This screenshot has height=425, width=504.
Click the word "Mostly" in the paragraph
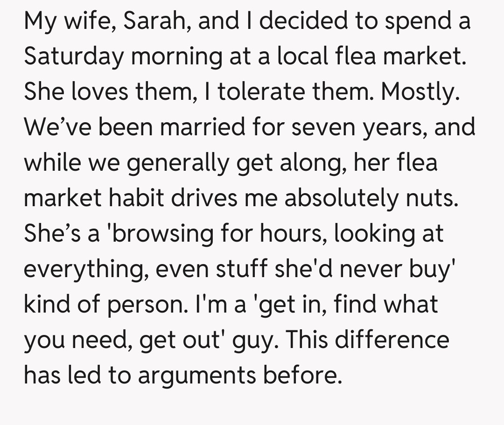tap(416, 92)
